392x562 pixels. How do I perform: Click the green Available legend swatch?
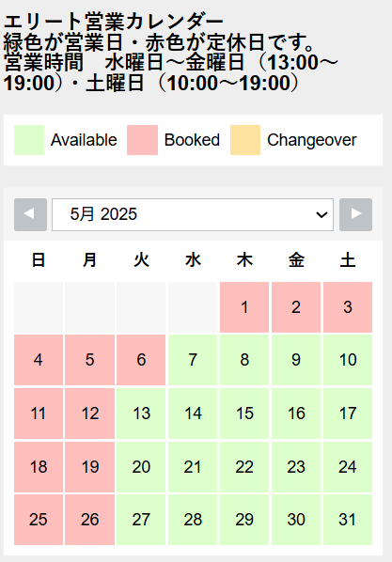pos(29,140)
